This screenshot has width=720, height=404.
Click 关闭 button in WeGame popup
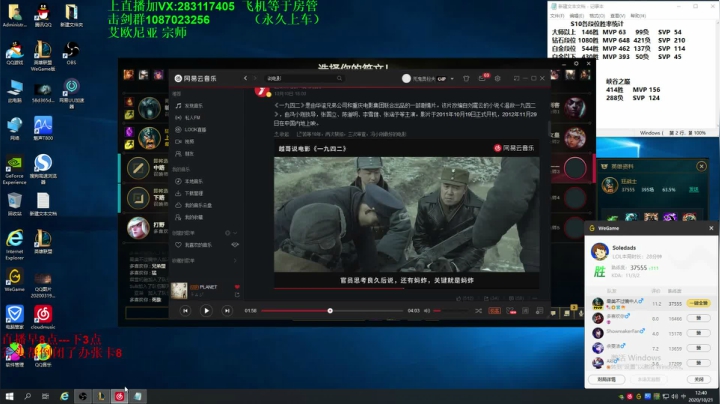click(x=698, y=379)
